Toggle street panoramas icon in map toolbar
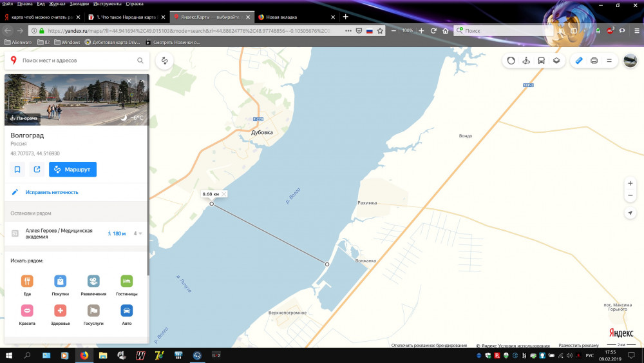The height and width of the screenshot is (363, 644). point(526,61)
